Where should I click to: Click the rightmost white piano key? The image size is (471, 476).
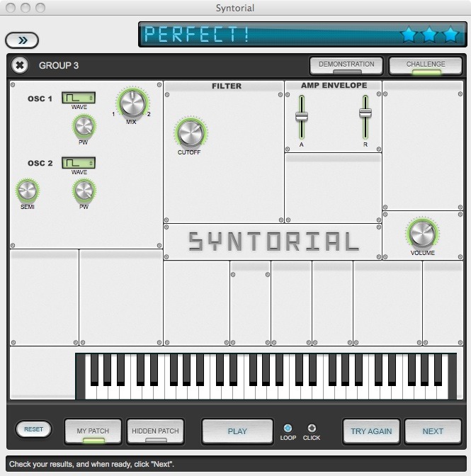coord(443,392)
